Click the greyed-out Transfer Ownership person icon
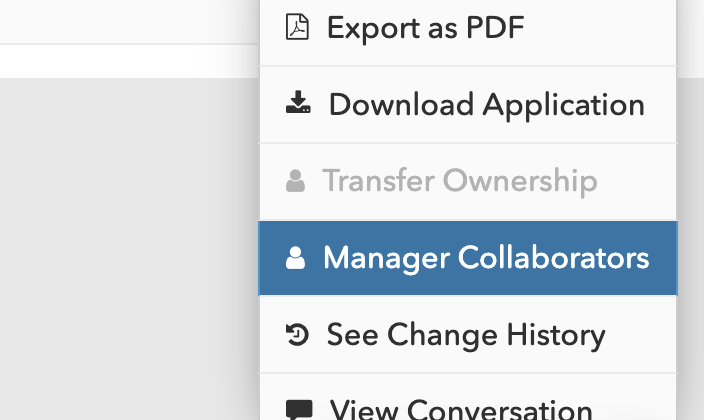This screenshot has width=704, height=420. [295, 182]
